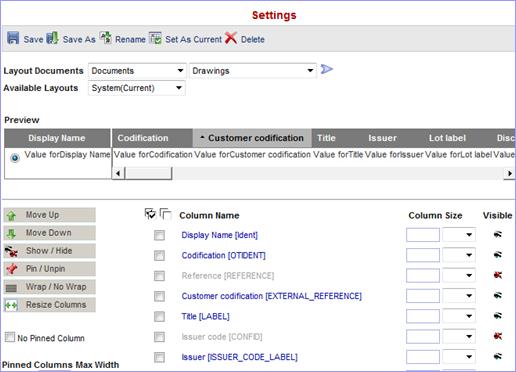Click the blue arrow next to Drawings
516x372 pixels.
[x=326, y=69]
